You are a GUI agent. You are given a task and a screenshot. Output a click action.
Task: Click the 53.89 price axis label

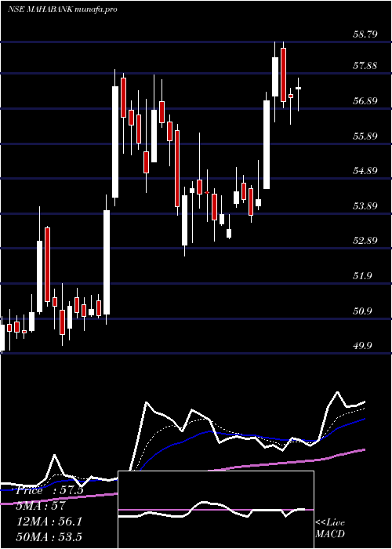click(365, 205)
